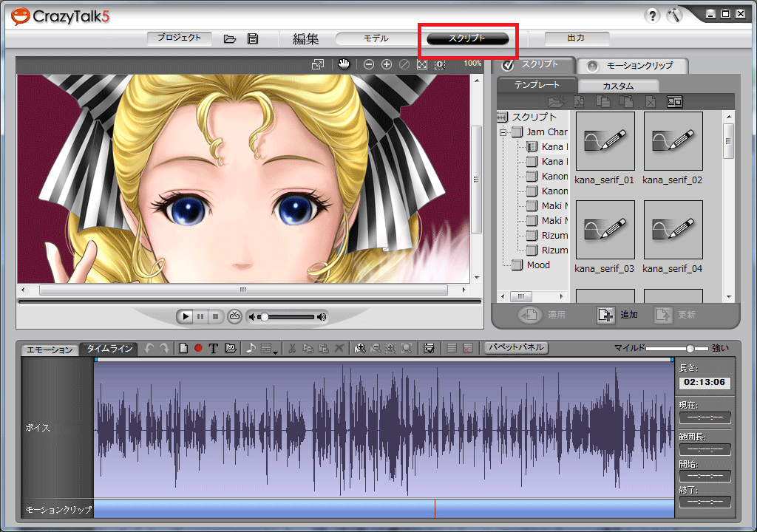
Task: Open the パペットパネル button
Action: click(516, 347)
